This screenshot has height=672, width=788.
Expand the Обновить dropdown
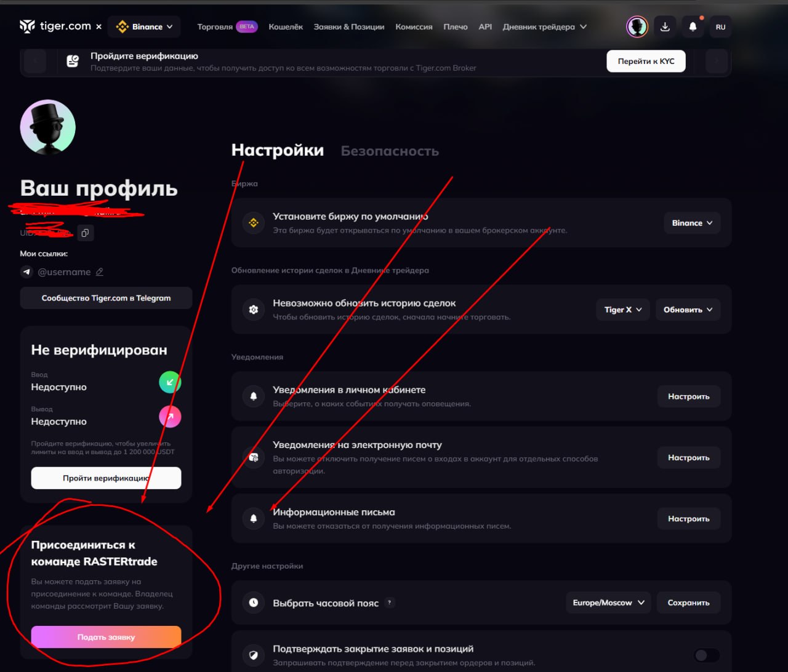(x=688, y=310)
